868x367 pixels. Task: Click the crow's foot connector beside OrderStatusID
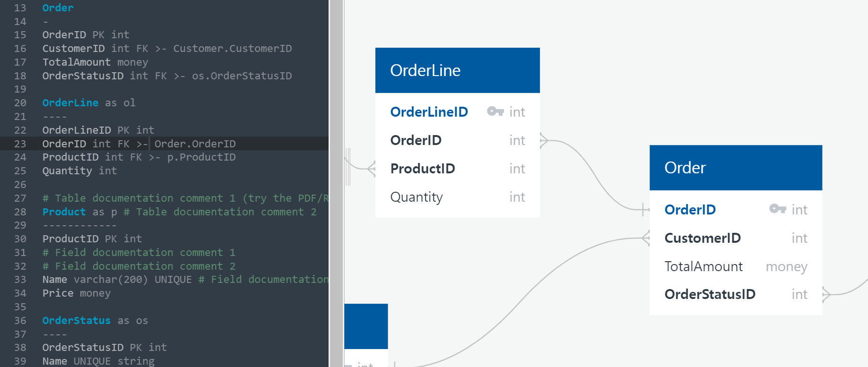pos(826,294)
